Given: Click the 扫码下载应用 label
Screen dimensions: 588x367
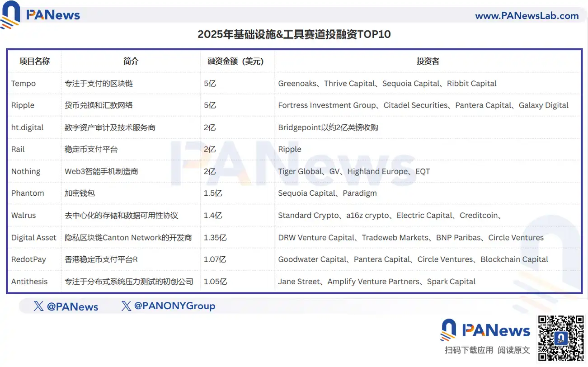Looking at the screenshot, I should [469, 350].
